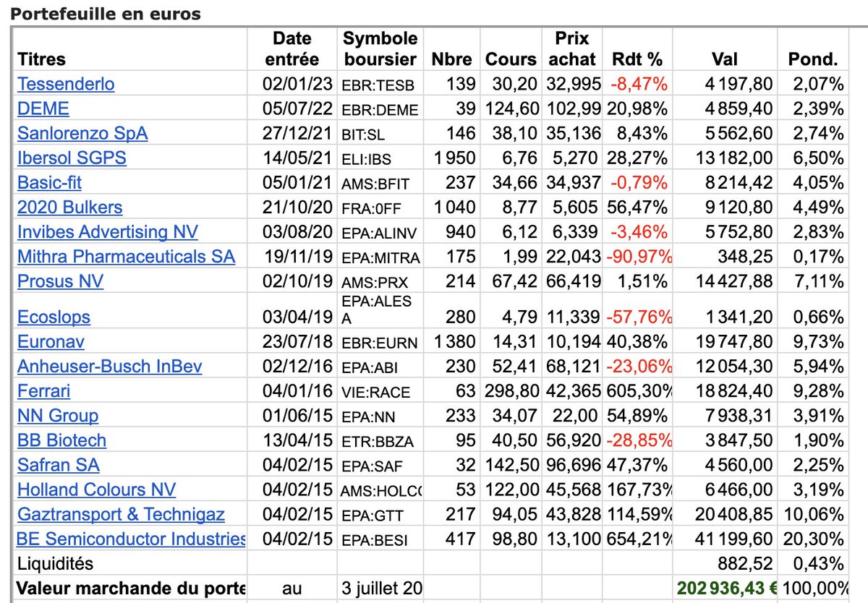
Task: Click the EBR:TESB symbol cell
Action: (378, 85)
